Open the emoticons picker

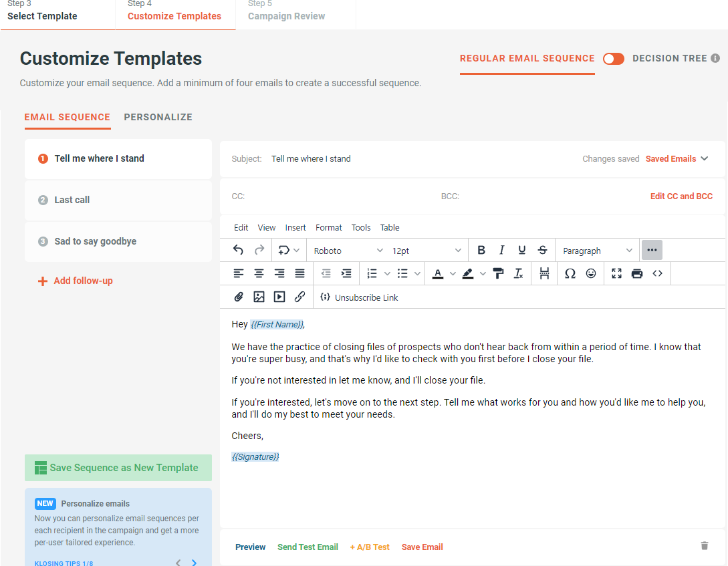pyautogui.click(x=590, y=274)
